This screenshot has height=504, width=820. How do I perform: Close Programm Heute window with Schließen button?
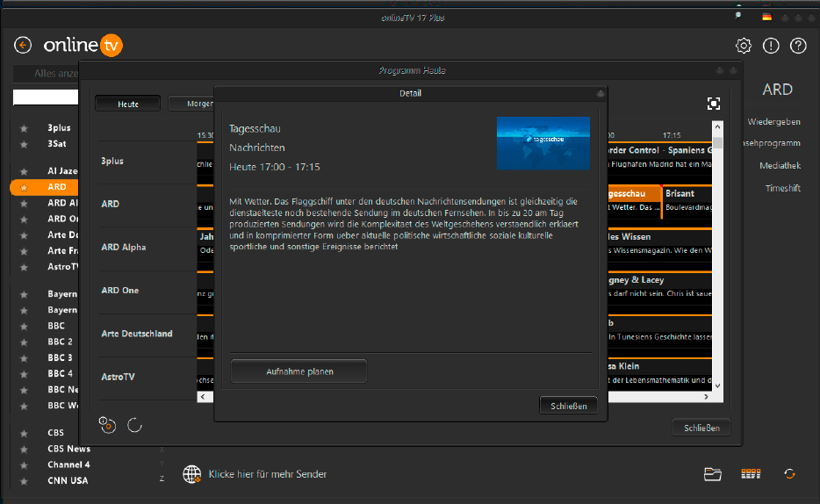tap(701, 428)
